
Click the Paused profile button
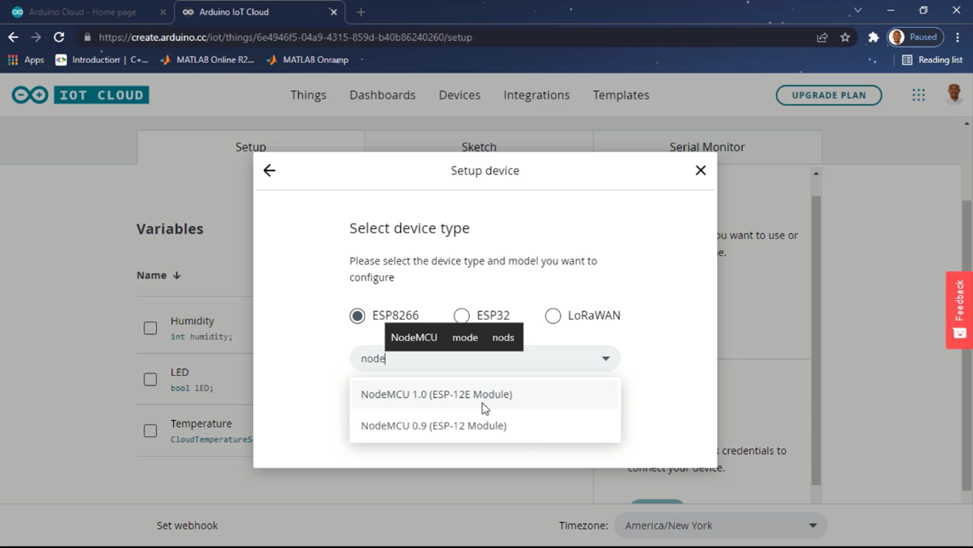pos(916,37)
